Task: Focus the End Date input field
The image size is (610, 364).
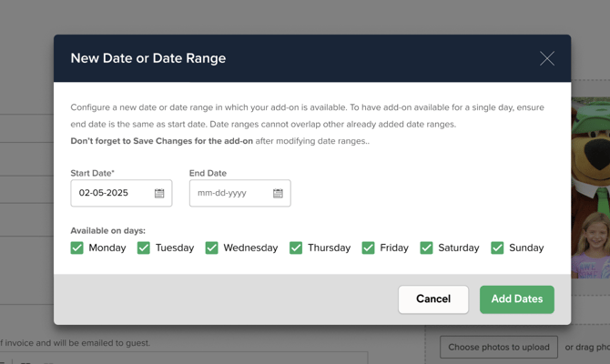Action: coord(229,193)
